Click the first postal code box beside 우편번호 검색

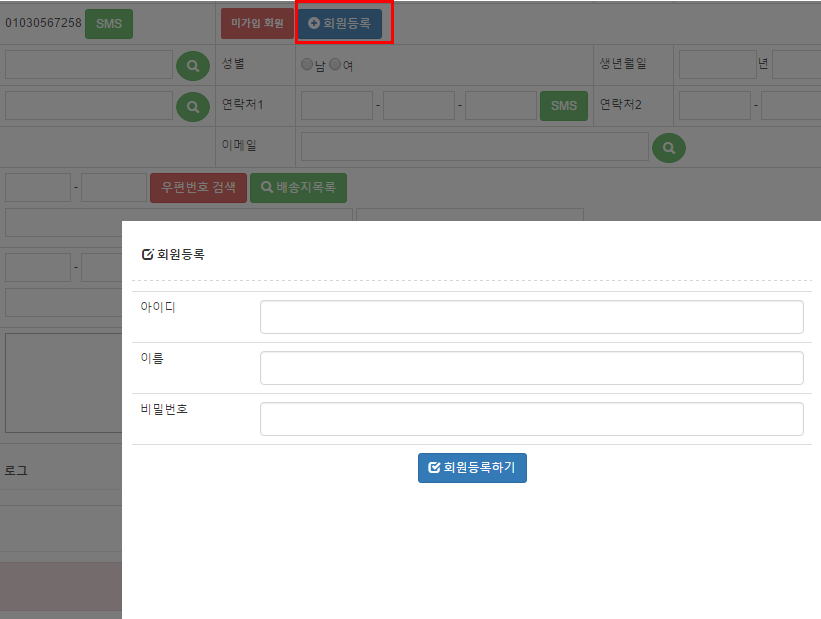pos(38,187)
